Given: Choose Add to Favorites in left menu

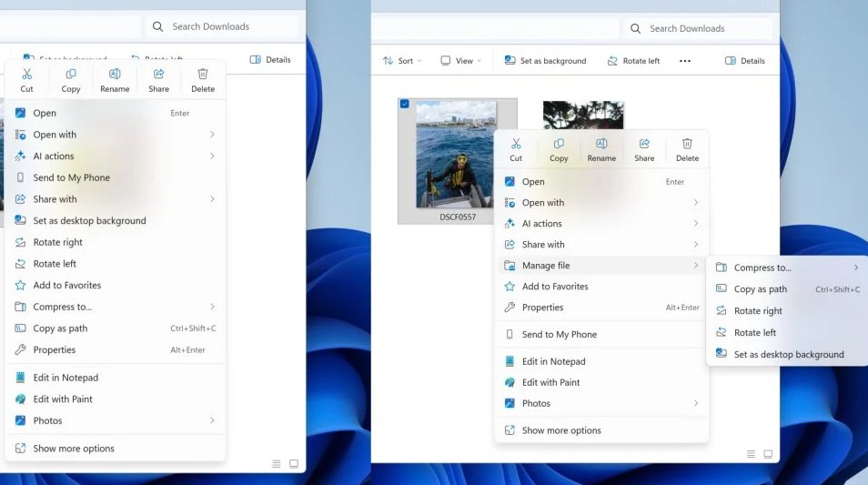Looking at the screenshot, I should [x=116, y=285].
